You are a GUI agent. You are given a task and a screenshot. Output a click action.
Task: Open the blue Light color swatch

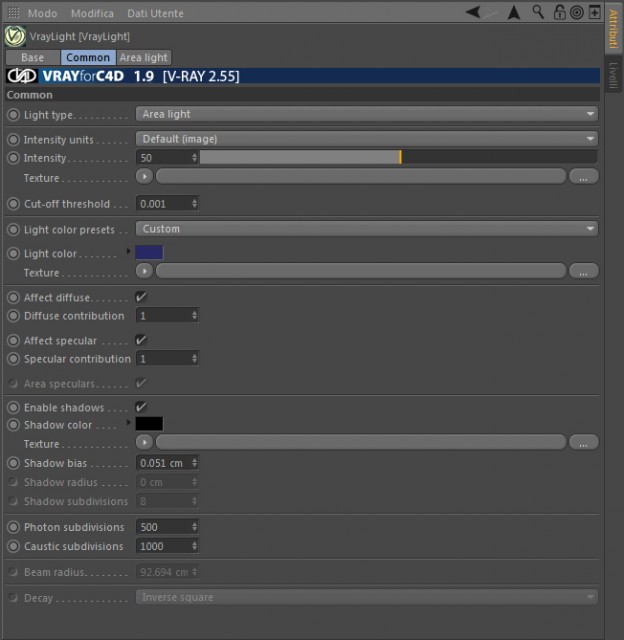[149, 252]
